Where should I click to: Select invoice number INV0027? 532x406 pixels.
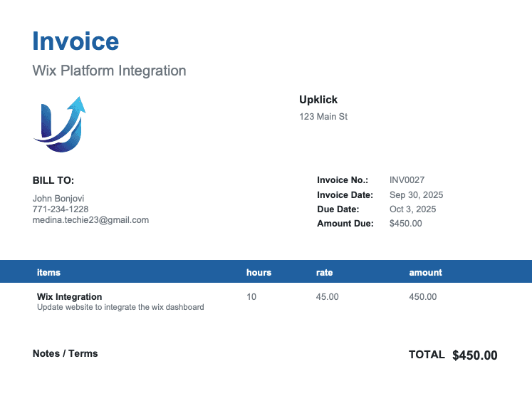[x=407, y=180]
